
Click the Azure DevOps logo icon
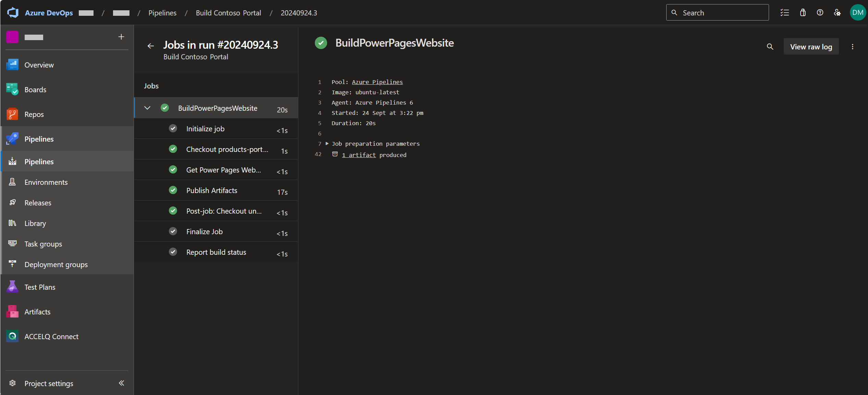[13, 13]
